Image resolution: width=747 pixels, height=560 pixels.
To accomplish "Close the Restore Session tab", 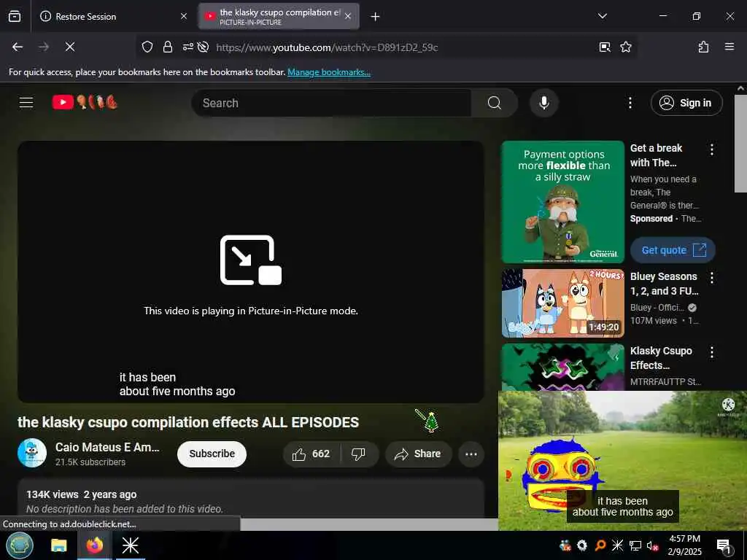I will click(x=183, y=16).
